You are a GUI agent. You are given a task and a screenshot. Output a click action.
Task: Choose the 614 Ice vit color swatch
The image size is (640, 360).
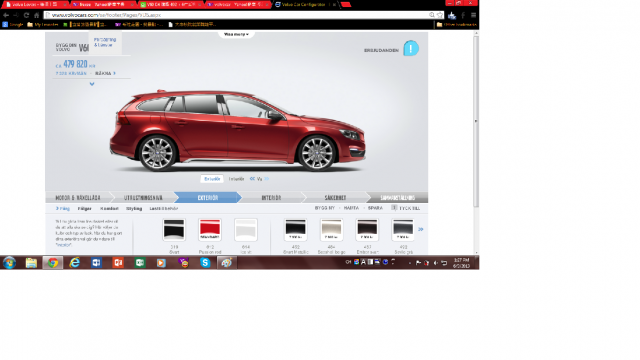pos(246,229)
